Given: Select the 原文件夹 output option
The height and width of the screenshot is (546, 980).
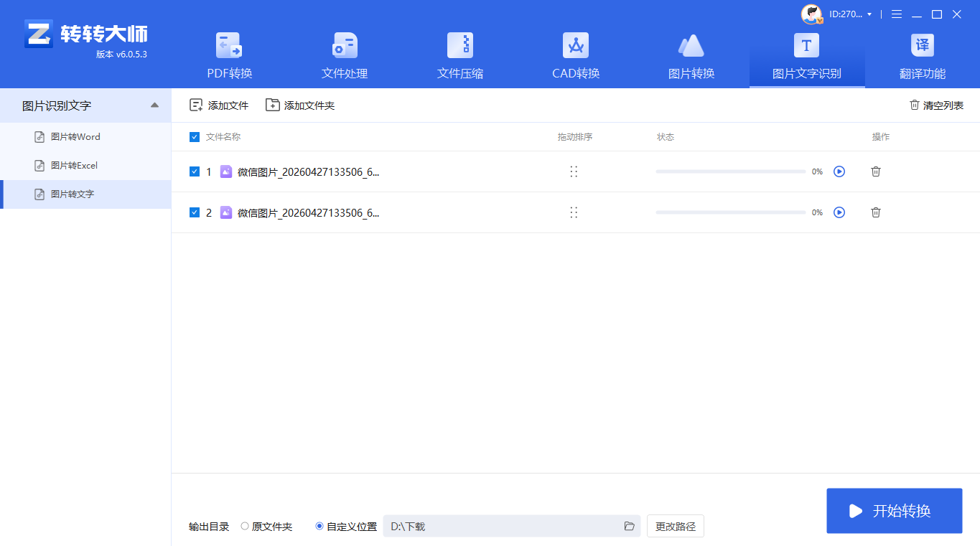Looking at the screenshot, I should [x=245, y=526].
